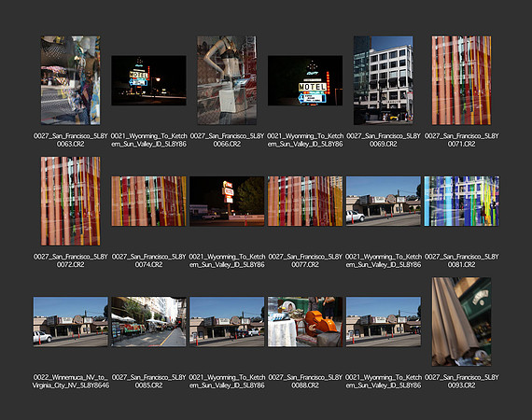Click filename 0027_San_Francisco_5L8Y0088.CR2
This screenshot has height=420, width=532.
tap(305, 382)
